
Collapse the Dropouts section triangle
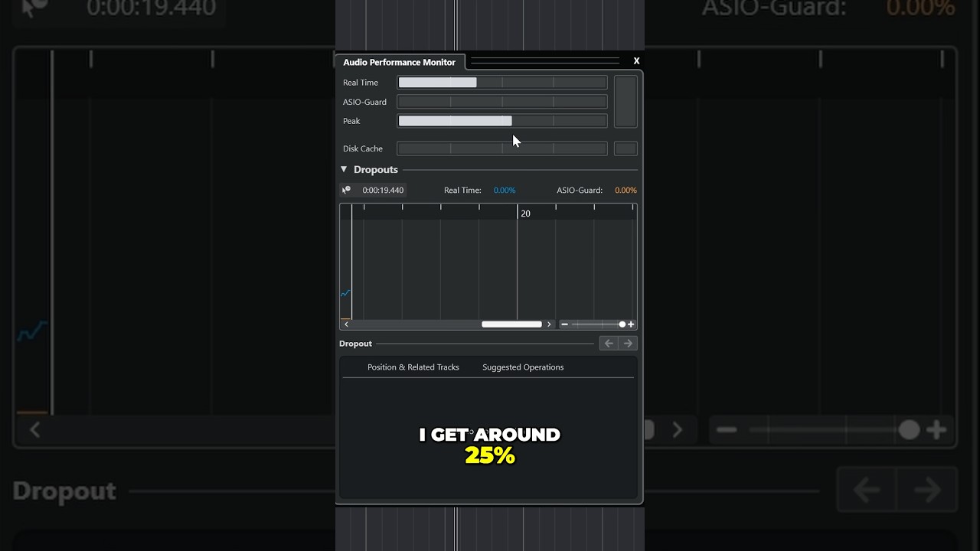click(x=344, y=169)
